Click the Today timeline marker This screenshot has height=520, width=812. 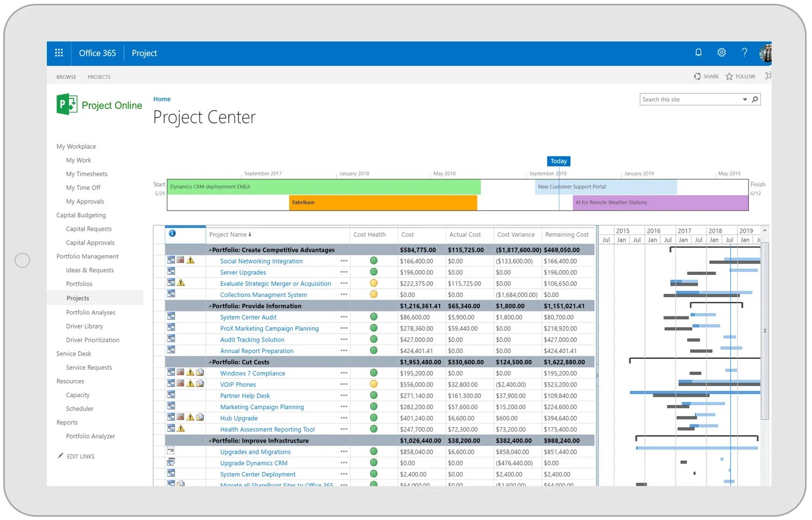coord(558,161)
